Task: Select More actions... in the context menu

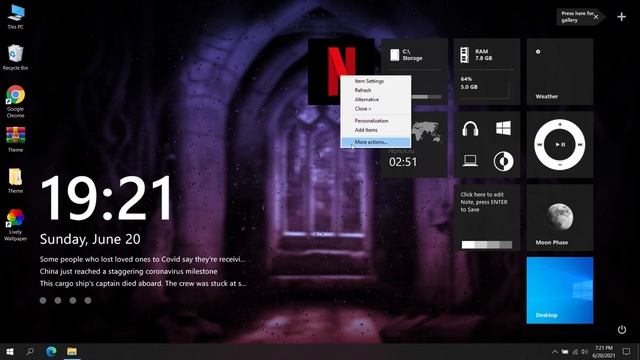Action: point(376,142)
